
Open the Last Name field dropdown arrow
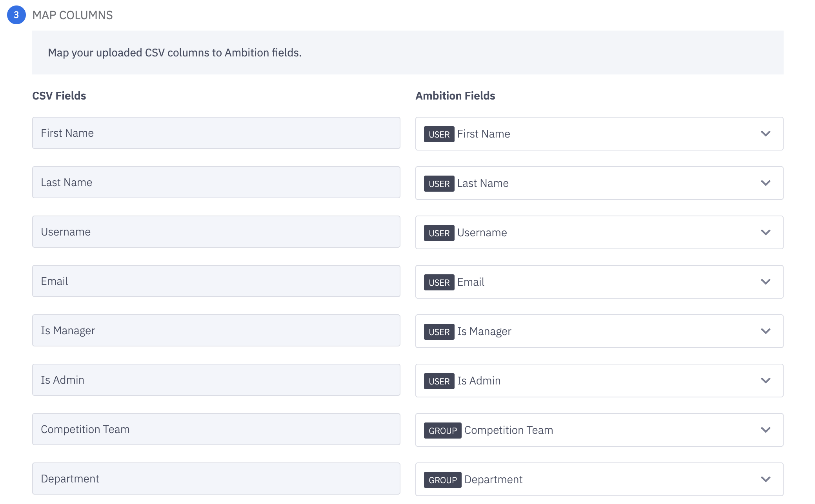(x=765, y=183)
